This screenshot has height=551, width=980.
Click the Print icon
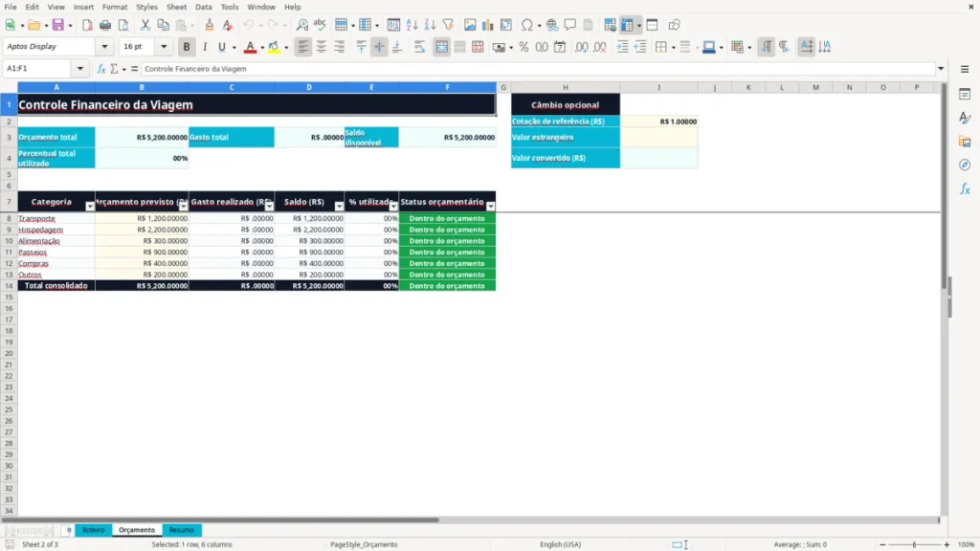tap(105, 25)
